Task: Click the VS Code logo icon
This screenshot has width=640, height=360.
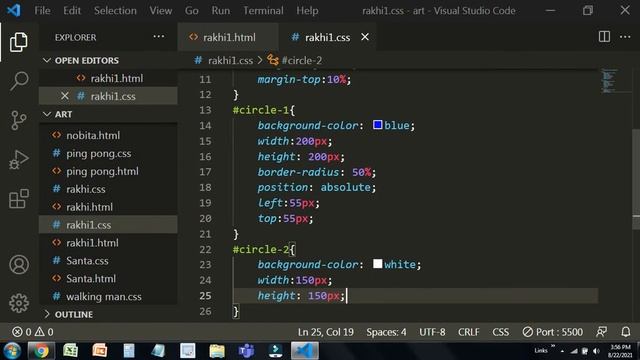Action: click(x=13, y=10)
